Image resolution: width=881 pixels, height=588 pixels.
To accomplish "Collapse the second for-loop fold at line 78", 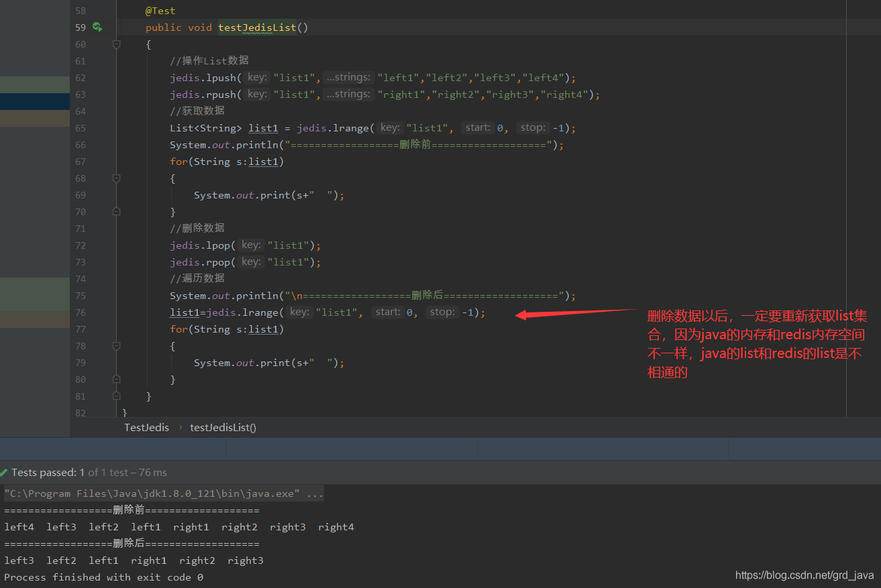I will pyautogui.click(x=117, y=346).
